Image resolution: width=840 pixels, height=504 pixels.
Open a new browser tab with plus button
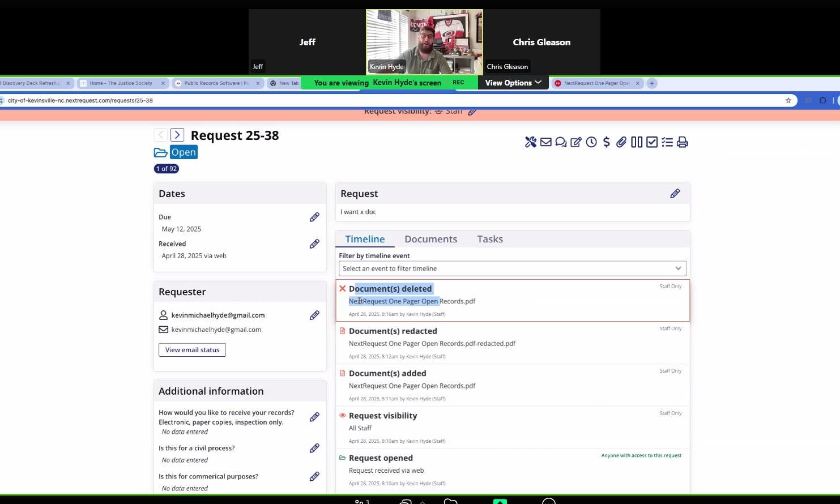(652, 83)
